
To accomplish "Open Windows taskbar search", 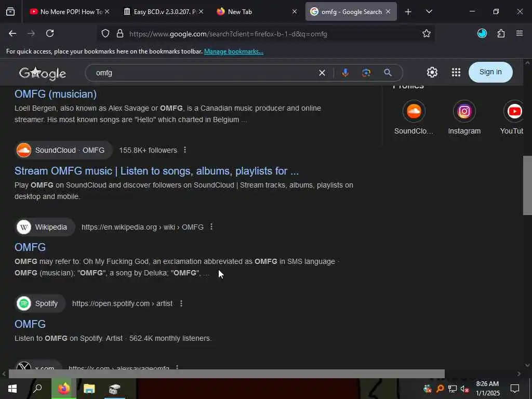I will click(37, 389).
